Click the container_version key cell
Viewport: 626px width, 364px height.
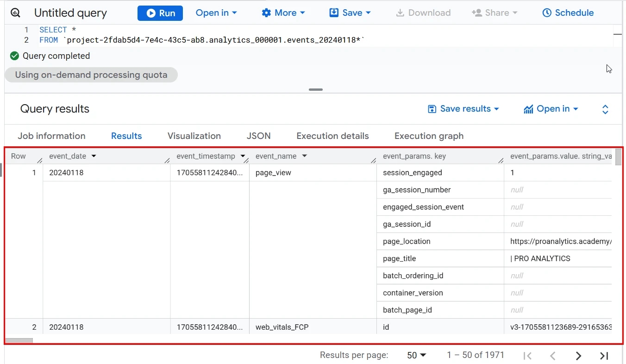pyautogui.click(x=440, y=293)
